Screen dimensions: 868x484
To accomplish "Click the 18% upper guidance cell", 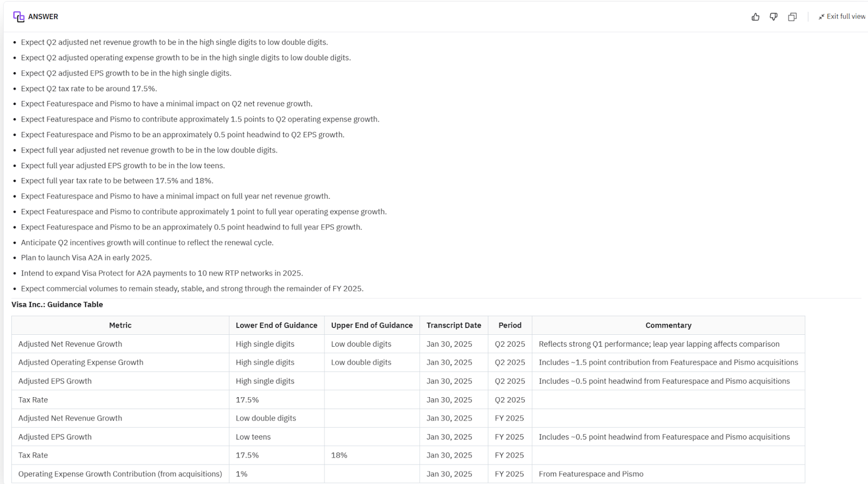I will (372, 455).
